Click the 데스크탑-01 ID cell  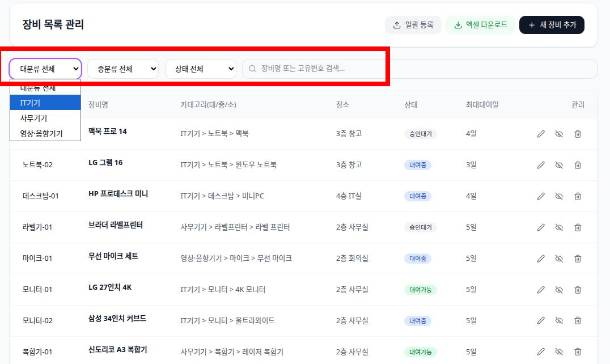click(x=40, y=196)
